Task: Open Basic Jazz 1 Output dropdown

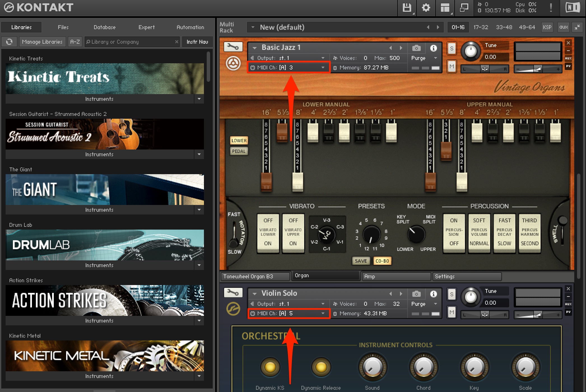Action: click(x=289, y=58)
